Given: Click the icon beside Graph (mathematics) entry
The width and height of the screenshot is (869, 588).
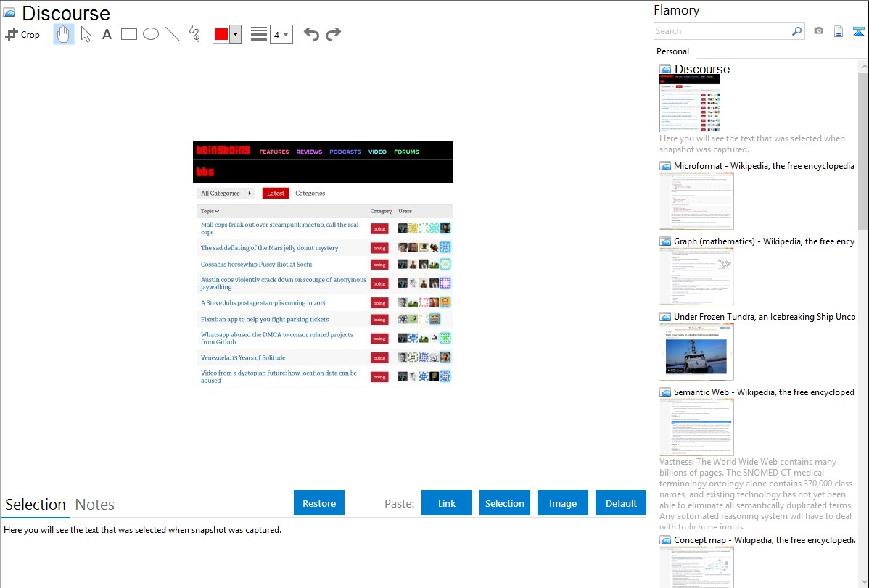Looking at the screenshot, I should (666, 241).
